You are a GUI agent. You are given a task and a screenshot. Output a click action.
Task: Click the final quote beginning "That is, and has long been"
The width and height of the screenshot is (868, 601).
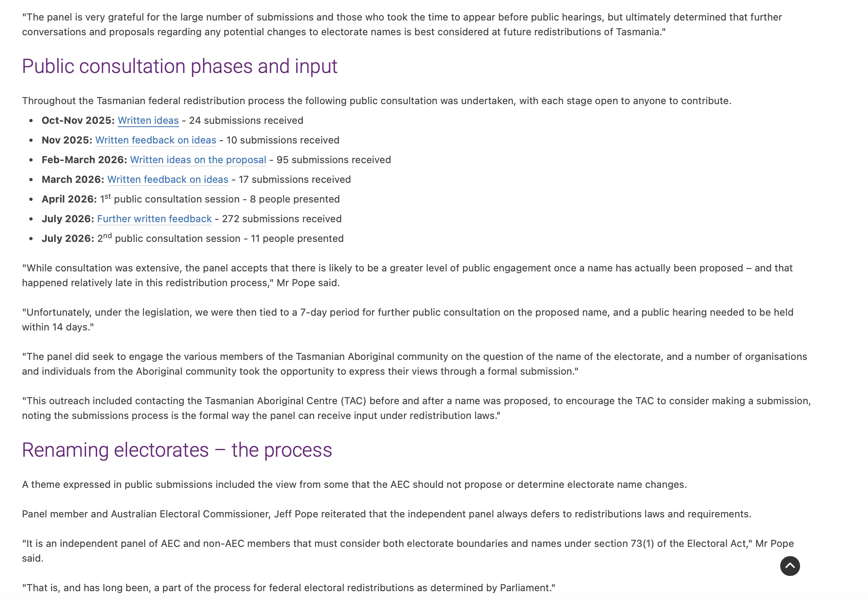point(289,588)
